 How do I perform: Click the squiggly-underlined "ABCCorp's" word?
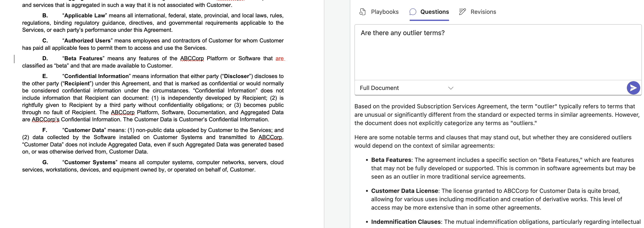45,120
